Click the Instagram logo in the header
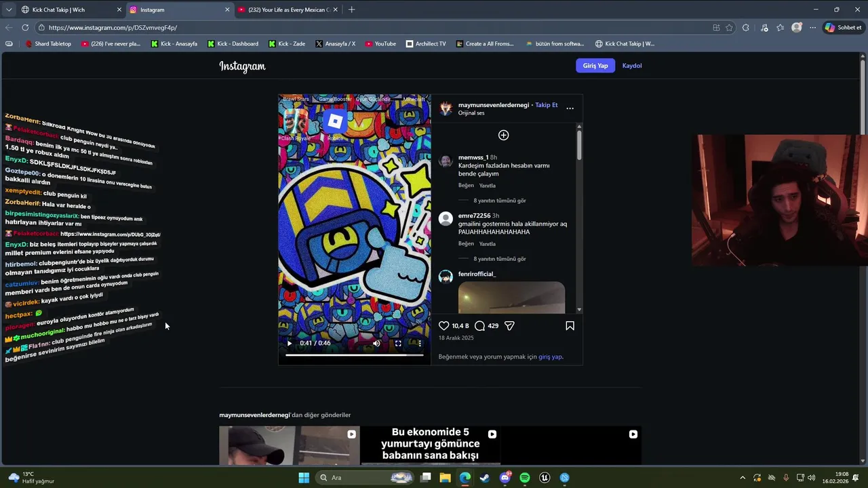 pos(242,66)
